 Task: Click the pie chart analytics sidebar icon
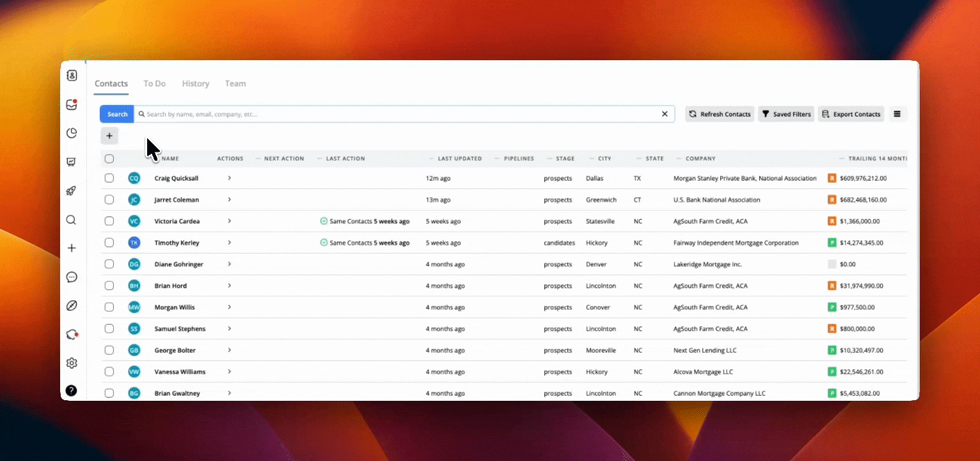(x=72, y=133)
